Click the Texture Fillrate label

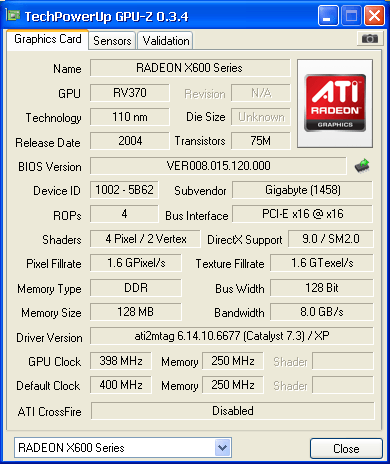tap(230, 264)
